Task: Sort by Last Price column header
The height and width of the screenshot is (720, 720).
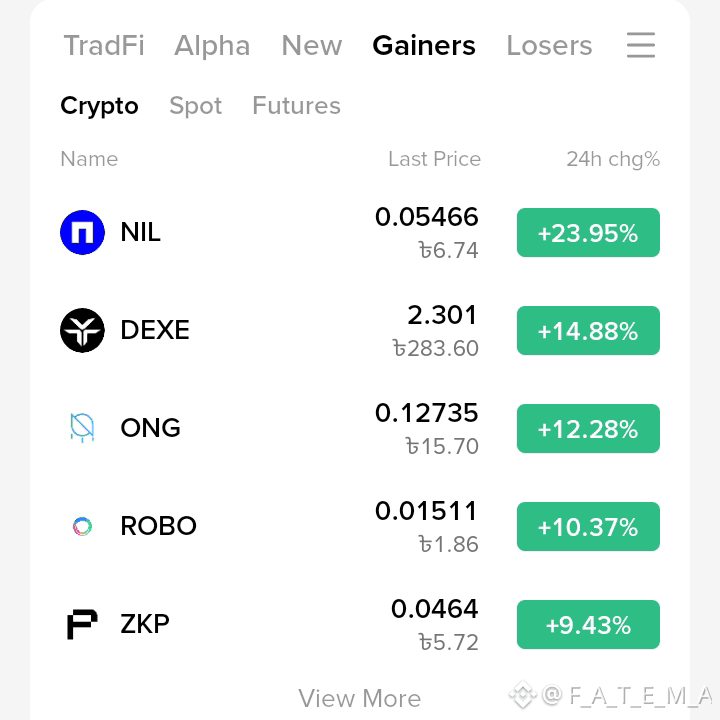Action: [x=434, y=159]
